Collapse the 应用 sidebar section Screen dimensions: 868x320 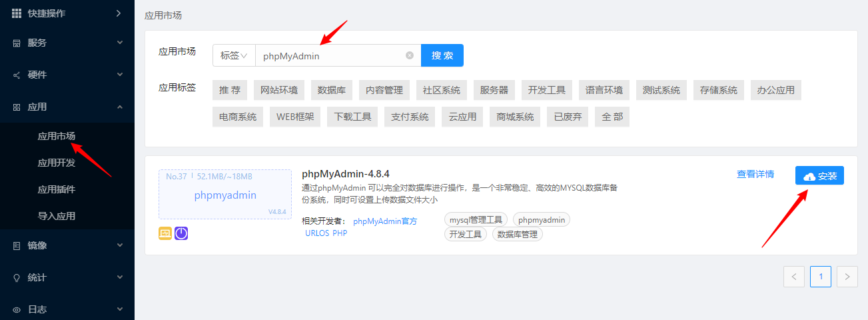[x=119, y=107]
